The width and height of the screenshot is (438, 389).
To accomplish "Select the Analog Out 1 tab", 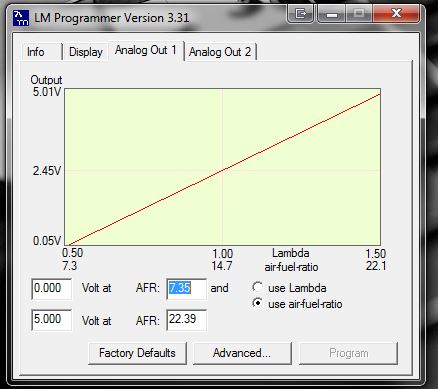I will (146, 50).
